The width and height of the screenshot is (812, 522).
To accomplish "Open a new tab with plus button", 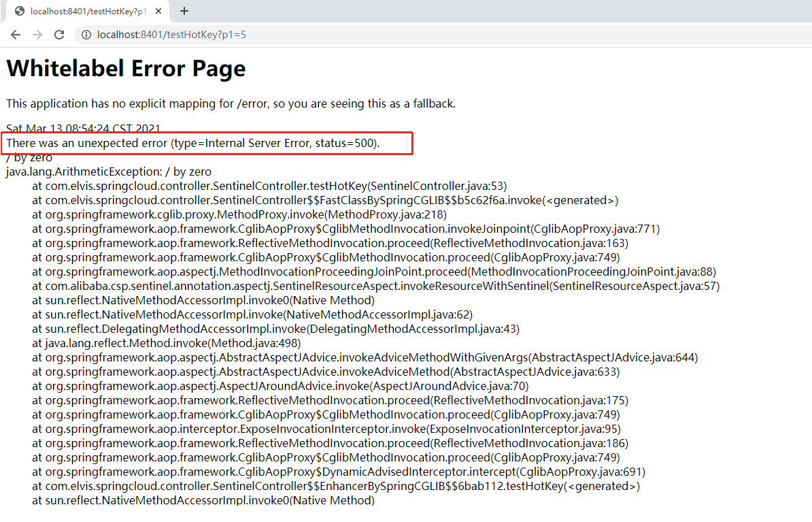I will [184, 11].
